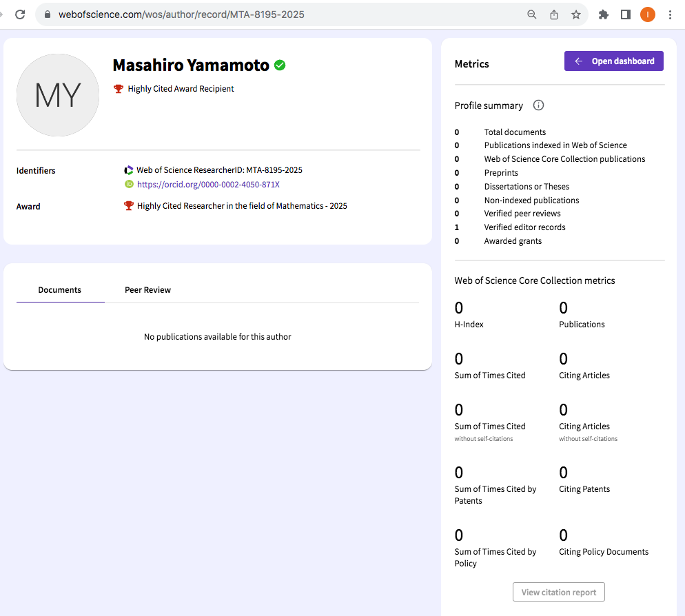Click the padlock site info icon
The width and height of the screenshot is (685, 616).
[x=48, y=14]
